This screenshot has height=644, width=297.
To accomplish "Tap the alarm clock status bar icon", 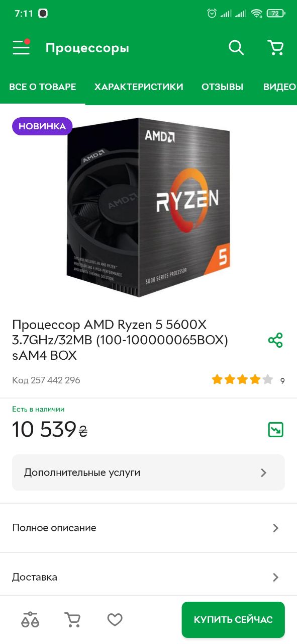I will coord(212,14).
